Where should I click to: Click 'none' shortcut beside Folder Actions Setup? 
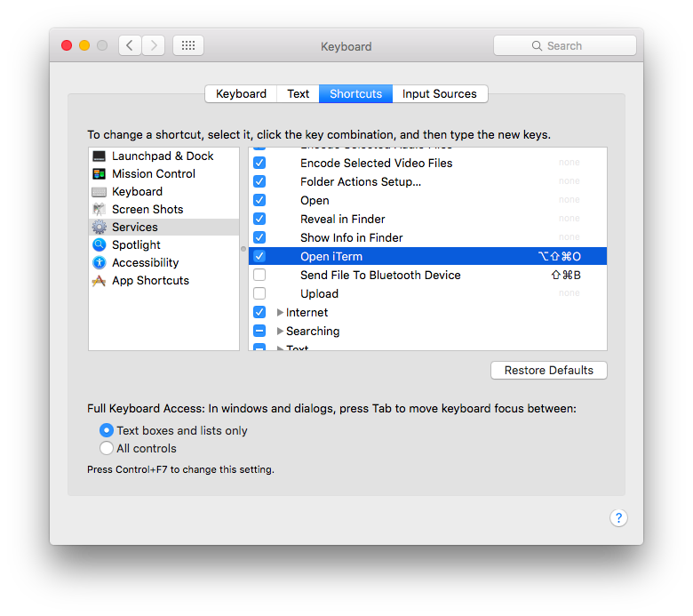tap(570, 180)
